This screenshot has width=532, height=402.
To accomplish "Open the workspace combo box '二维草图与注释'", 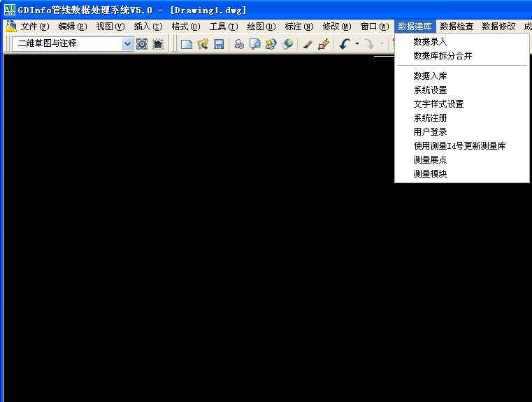I will click(x=72, y=44).
